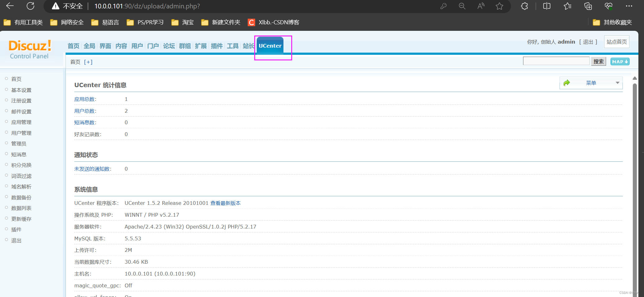The height and width of the screenshot is (297, 644).
Task: Select the 门户 top navigation tab
Action: pyautogui.click(x=153, y=46)
